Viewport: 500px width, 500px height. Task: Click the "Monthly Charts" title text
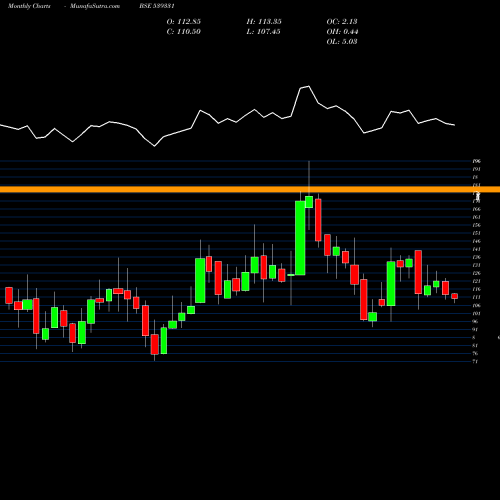pyautogui.click(x=29, y=6)
